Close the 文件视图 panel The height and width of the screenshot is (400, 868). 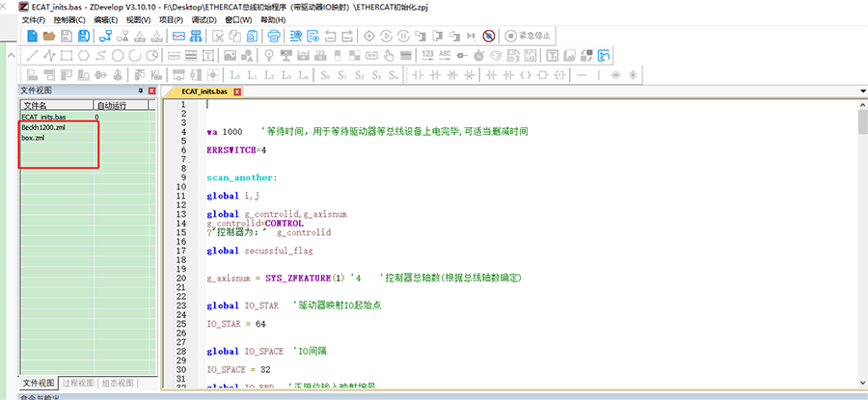pos(151,91)
